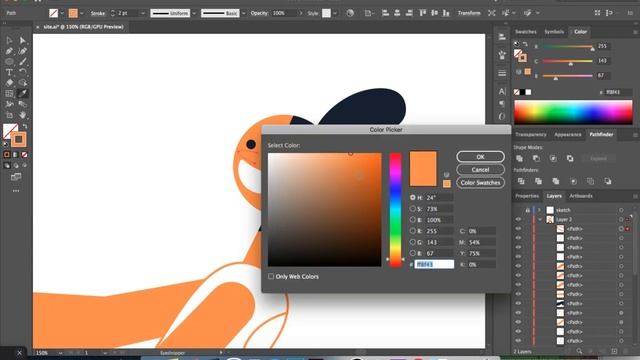Click Recolor Artwork wheel icon in control bar
Screen dimensions: 640x360
coord(350,13)
